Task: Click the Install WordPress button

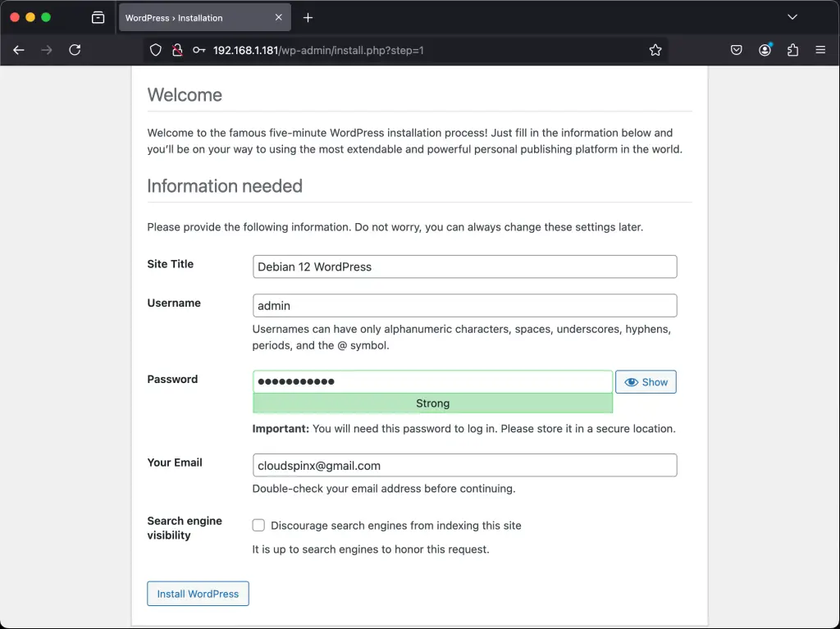Action: pos(198,593)
